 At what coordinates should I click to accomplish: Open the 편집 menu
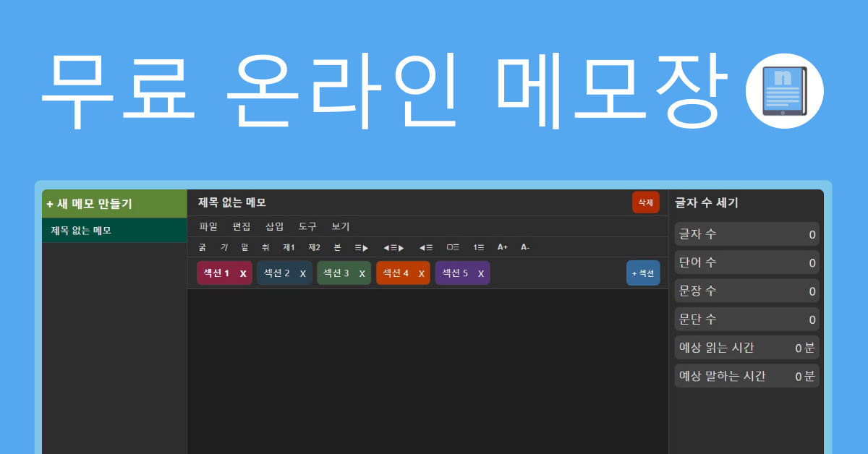coord(242,226)
